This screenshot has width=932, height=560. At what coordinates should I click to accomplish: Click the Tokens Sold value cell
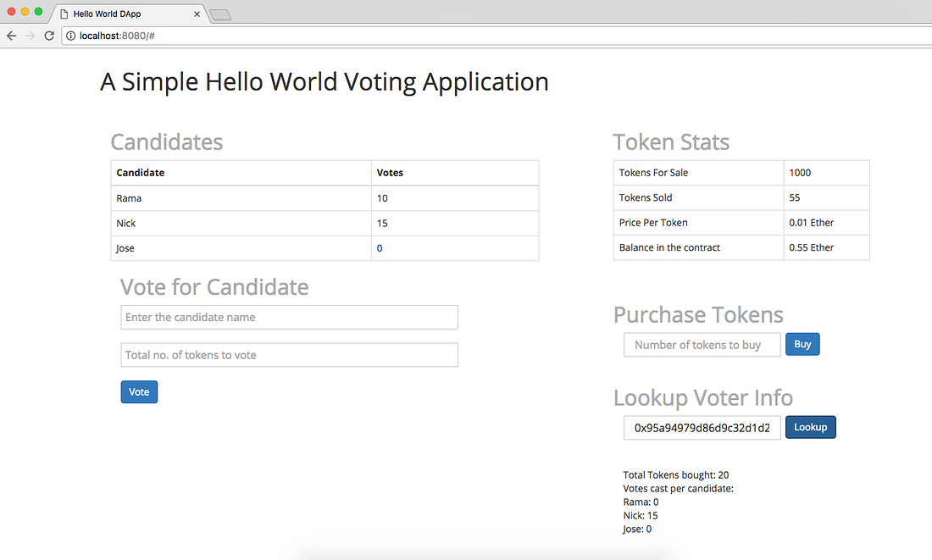[x=826, y=197]
